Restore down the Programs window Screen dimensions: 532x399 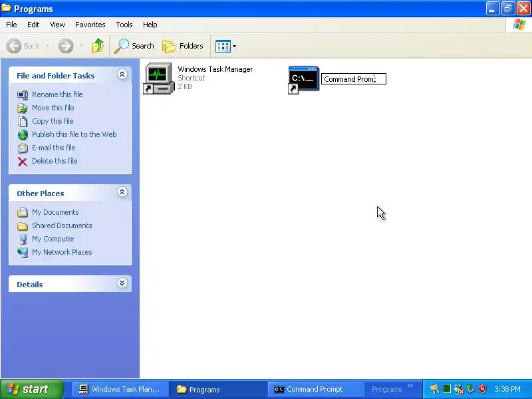(508, 9)
